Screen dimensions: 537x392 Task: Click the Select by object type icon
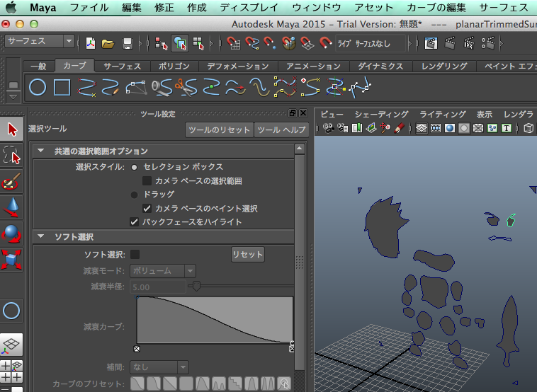coord(180,43)
